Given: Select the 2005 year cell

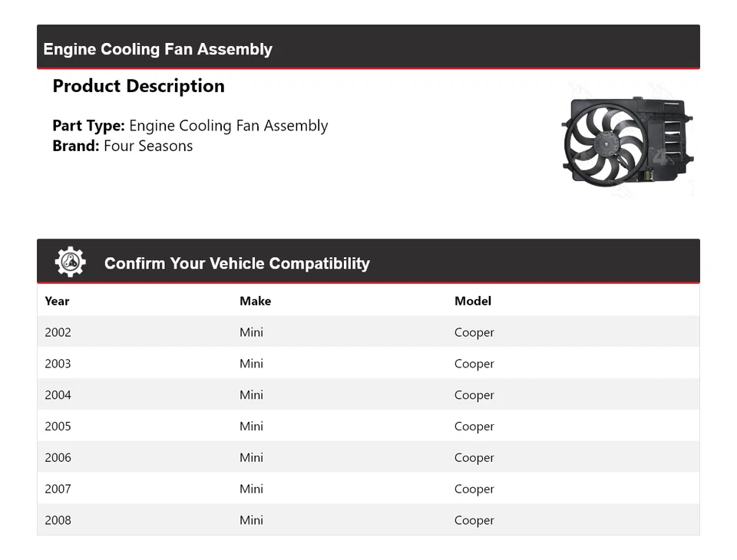Looking at the screenshot, I should click(58, 427).
